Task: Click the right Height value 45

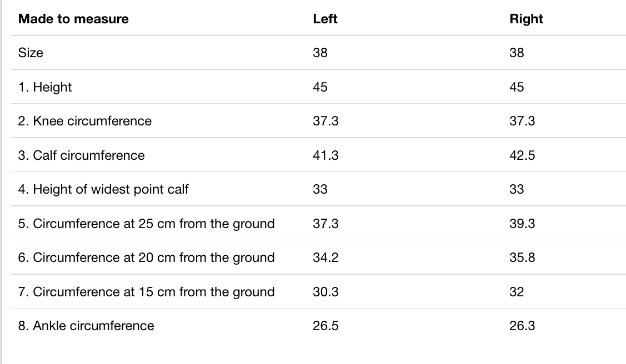Action: (x=517, y=87)
